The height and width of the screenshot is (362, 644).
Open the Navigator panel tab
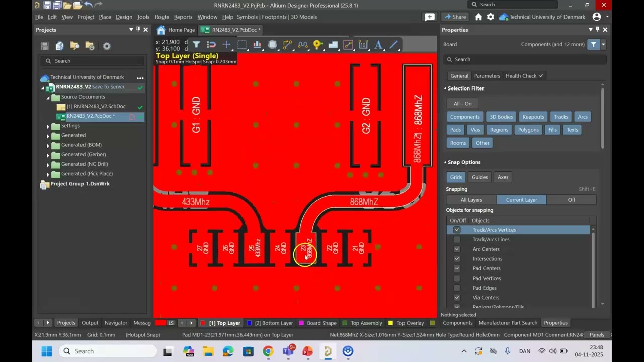(116, 323)
